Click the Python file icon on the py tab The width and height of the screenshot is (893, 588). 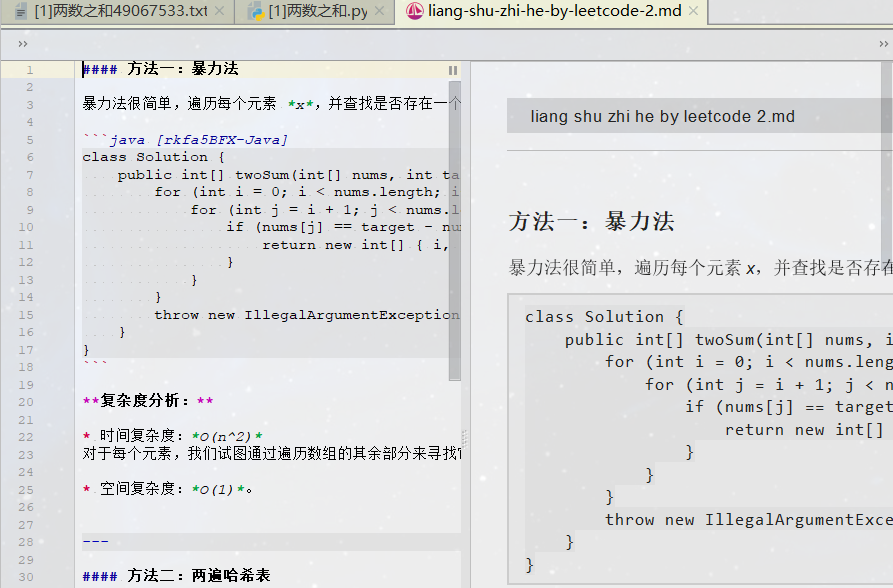(x=256, y=11)
